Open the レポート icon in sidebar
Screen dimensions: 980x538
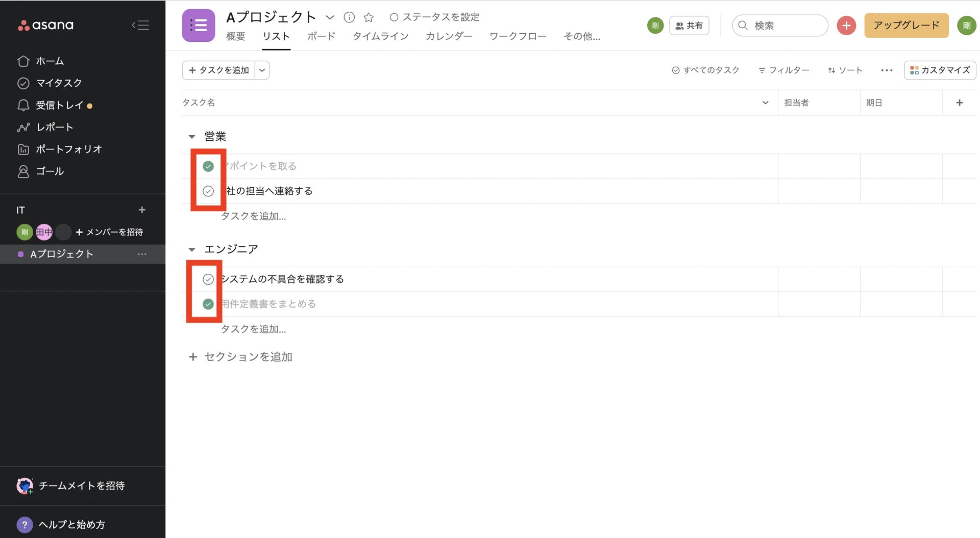click(23, 127)
